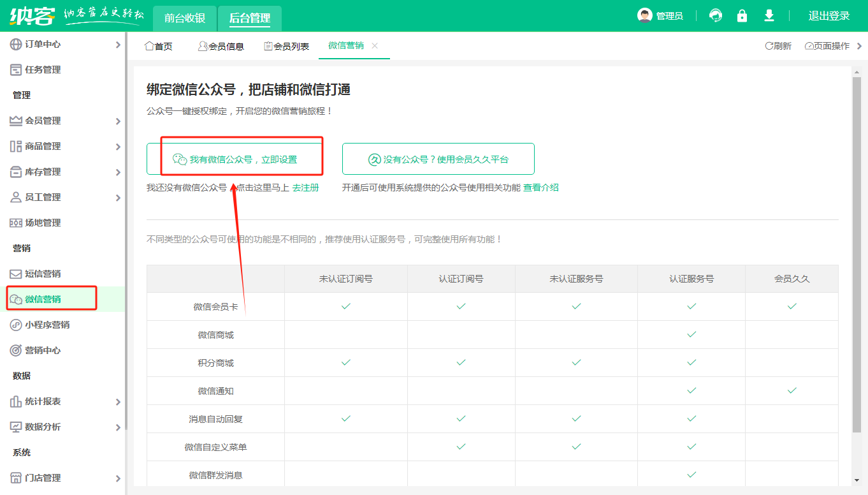Click the 任务管理 sidebar icon
The image size is (868, 495).
pos(15,70)
